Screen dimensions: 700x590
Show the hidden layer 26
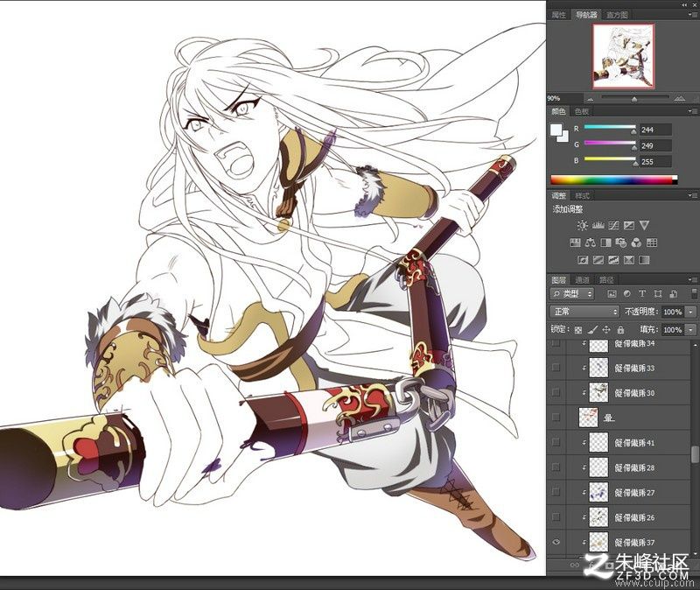[x=556, y=516]
